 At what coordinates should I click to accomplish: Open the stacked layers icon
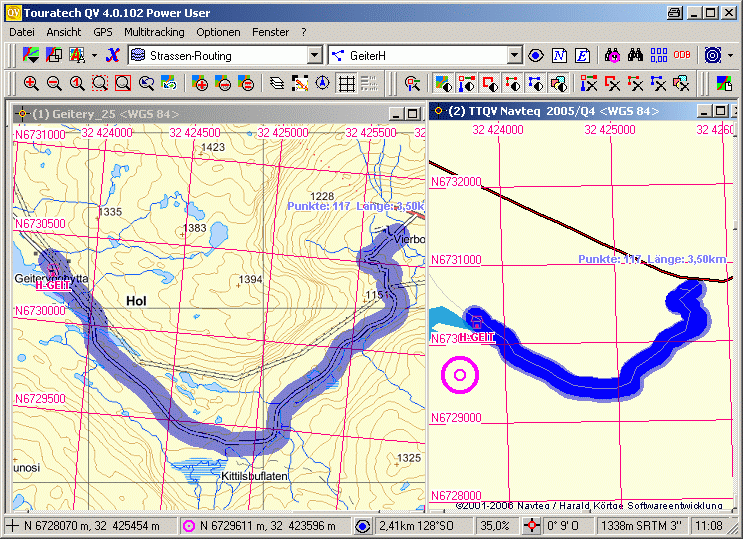(x=277, y=84)
